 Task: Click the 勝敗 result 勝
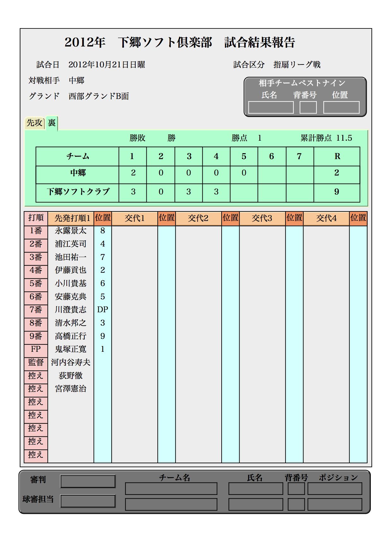tap(172, 138)
